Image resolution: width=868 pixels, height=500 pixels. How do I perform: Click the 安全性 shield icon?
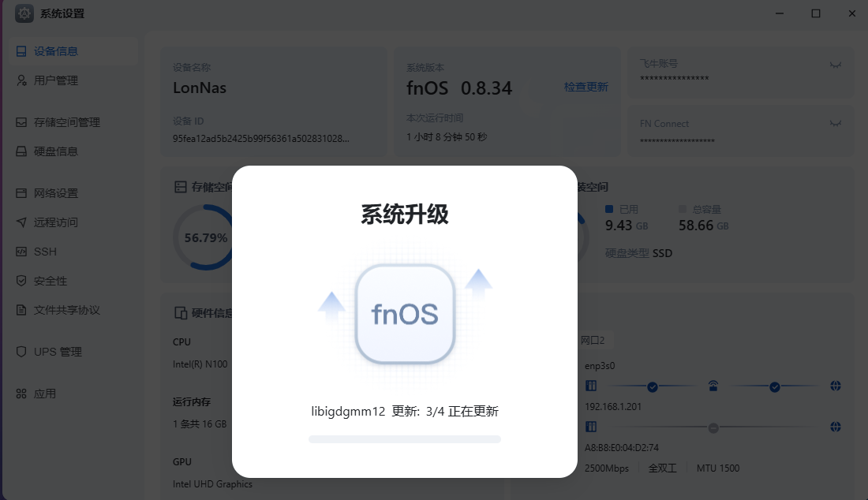coord(21,281)
